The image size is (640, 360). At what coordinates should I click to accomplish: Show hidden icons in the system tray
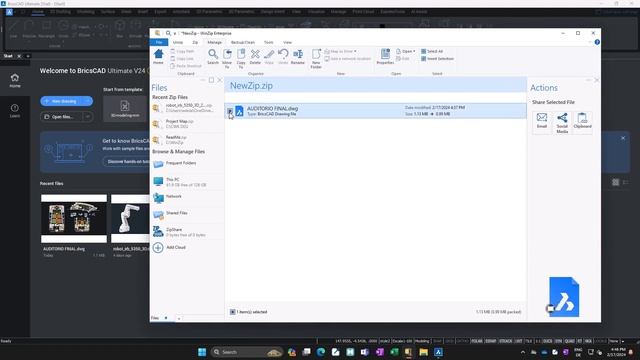pyautogui.click(x=523, y=352)
